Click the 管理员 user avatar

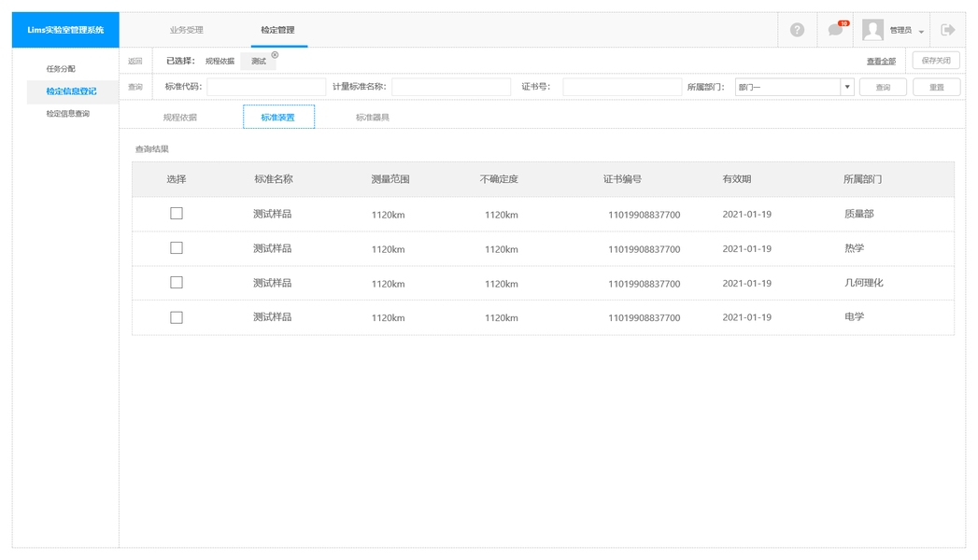(x=872, y=29)
